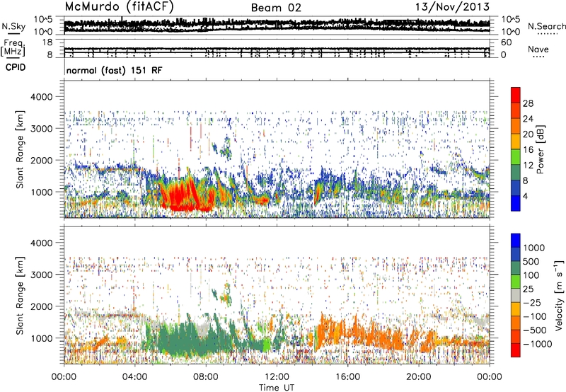Click the 04:00 time tick label
The width and height of the screenshot is (566, 392).
135,377
